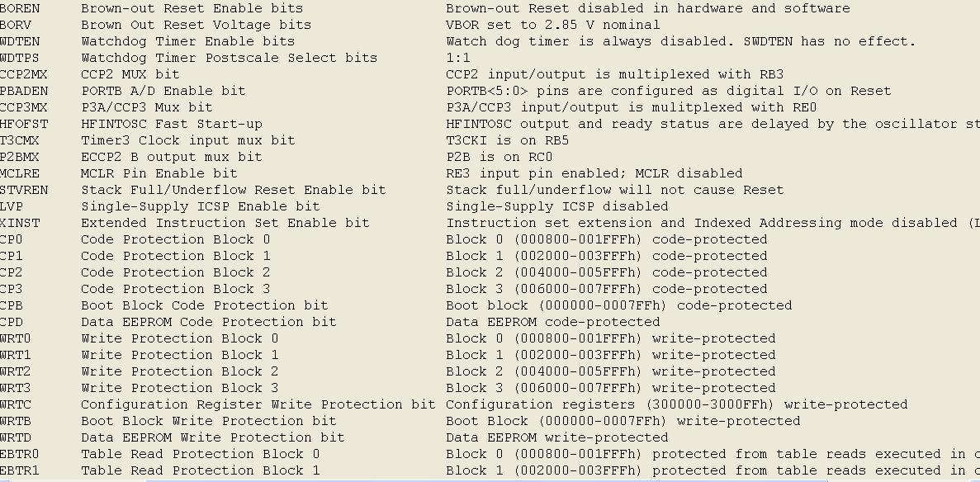The height and width of the screenshot is (482, 980).
Task: Select the CCP2MX field name
Action: [24, 74]
